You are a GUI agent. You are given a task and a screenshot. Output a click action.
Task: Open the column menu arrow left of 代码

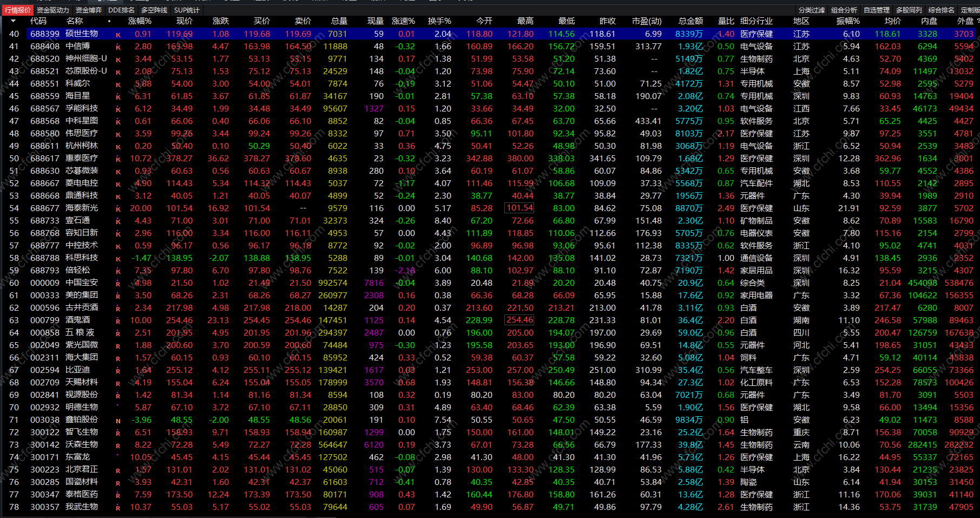tap(13, 21)
